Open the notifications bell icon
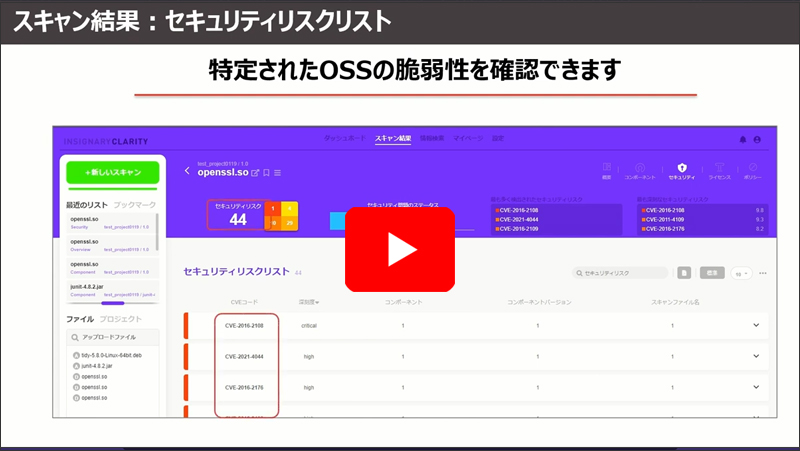The height and width of the screenshot is (451, 800). click(x=743, y=139)
